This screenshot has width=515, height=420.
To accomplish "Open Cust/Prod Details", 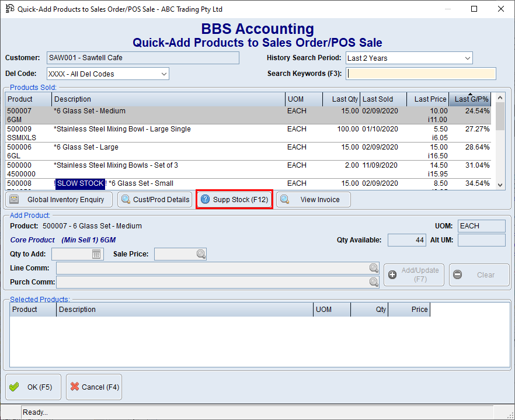I will click(x=155, y=200).
